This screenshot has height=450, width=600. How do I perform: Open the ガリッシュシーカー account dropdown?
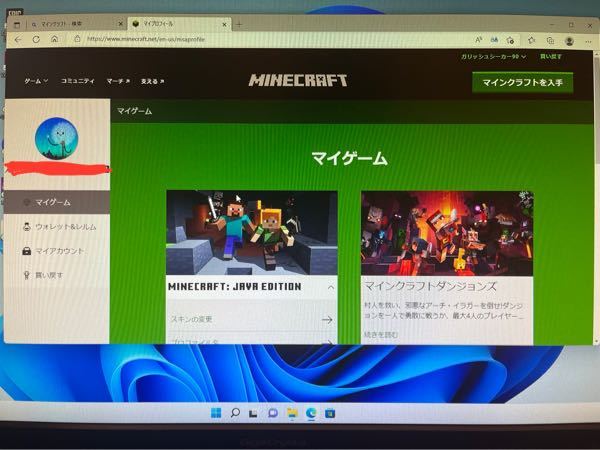[x=493, y=57]
